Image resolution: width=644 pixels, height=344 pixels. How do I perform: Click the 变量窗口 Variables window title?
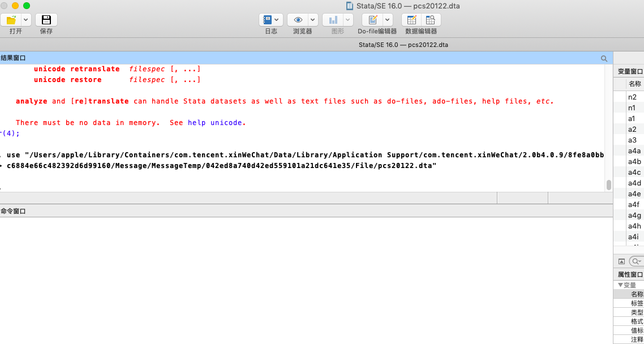coord(630,71)
